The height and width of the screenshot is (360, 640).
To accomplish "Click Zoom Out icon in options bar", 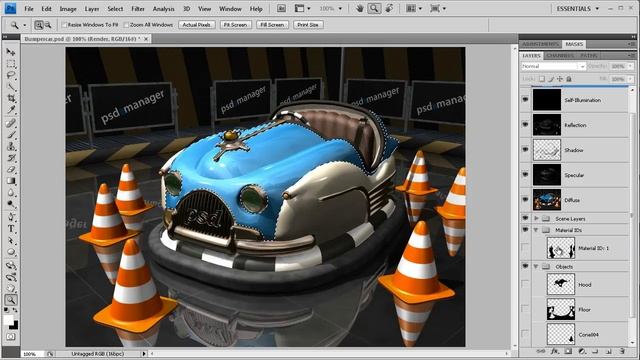I will (48, 25).
